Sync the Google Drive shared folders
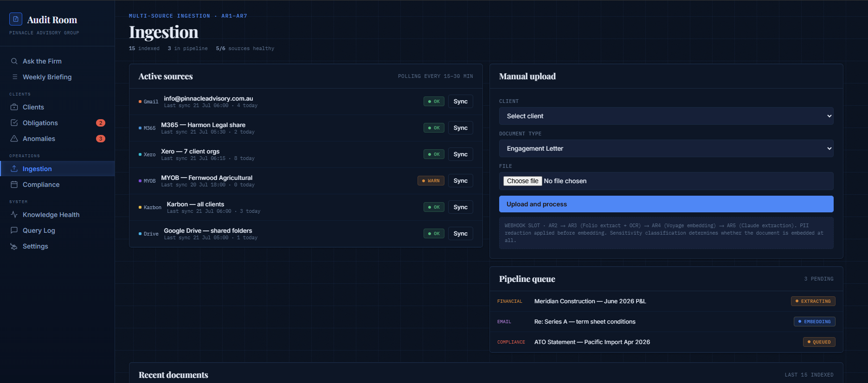The width and height of the screenshot is (868, 383). coord(461,234)
